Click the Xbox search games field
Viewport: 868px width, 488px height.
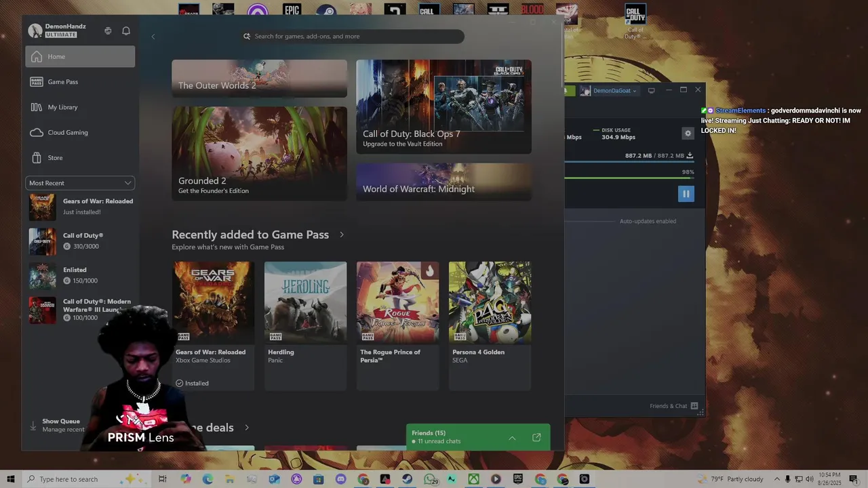353,37
